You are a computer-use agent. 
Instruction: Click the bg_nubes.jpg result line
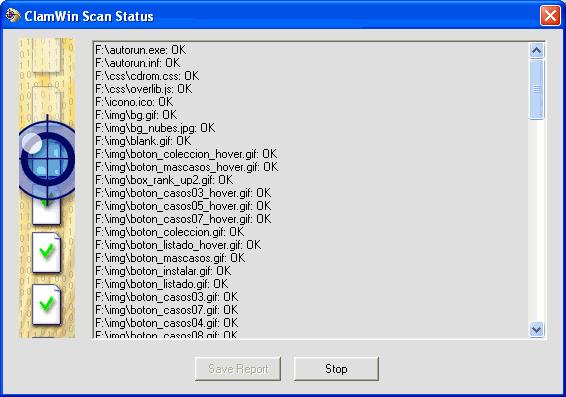(x=155, y=128)
